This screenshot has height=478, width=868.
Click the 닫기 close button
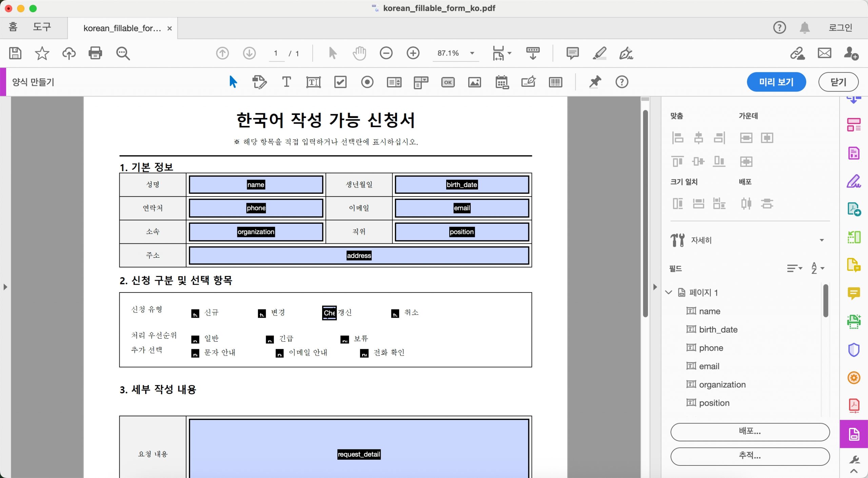point(838,82)
